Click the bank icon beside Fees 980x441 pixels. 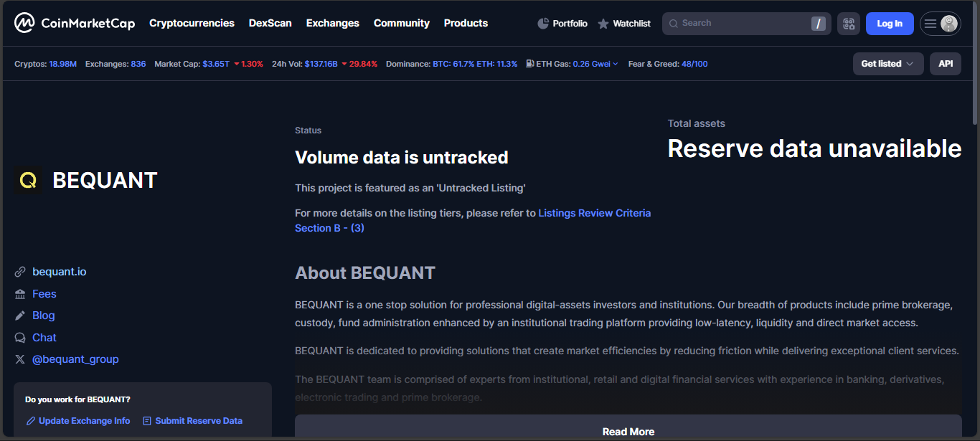point(20,294)
